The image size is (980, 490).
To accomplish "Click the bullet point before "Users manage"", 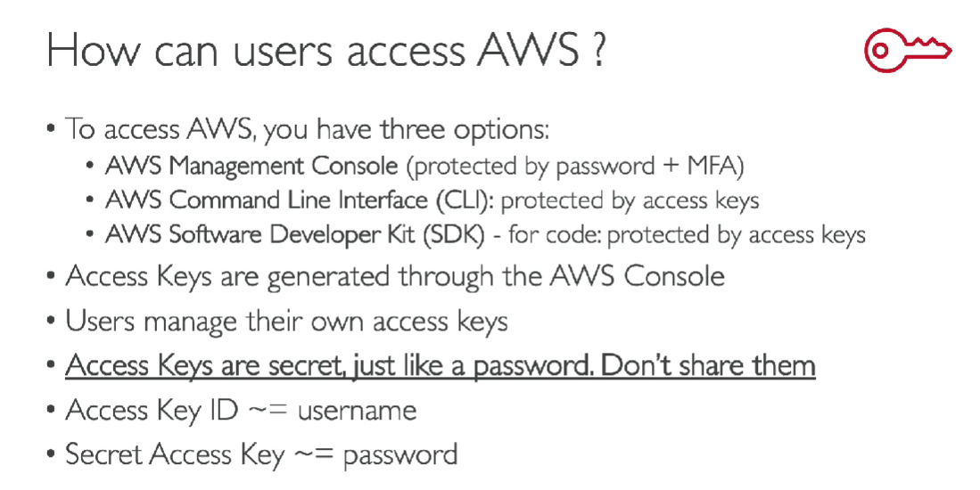I will pyautogui.click(x=52, y=322).
